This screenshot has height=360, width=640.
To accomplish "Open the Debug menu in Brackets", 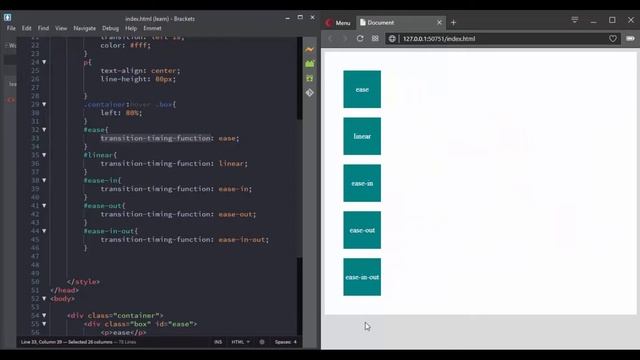I will (110, 28).
